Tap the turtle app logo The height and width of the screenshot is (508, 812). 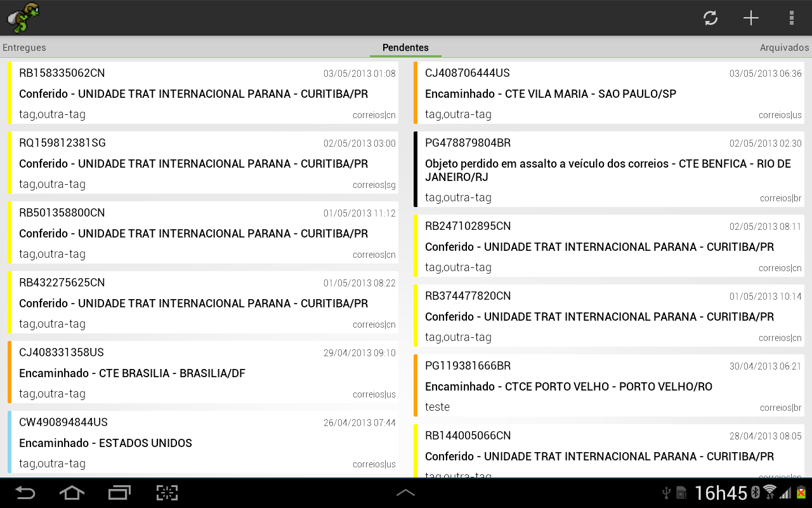click(x=23, y=18)
